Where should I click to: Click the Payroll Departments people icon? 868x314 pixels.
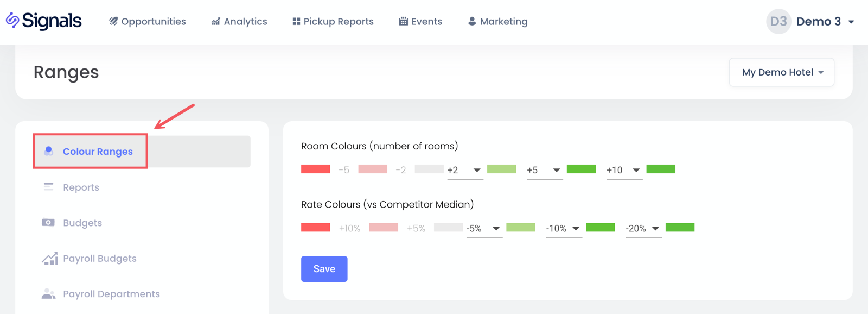[48, 294]
